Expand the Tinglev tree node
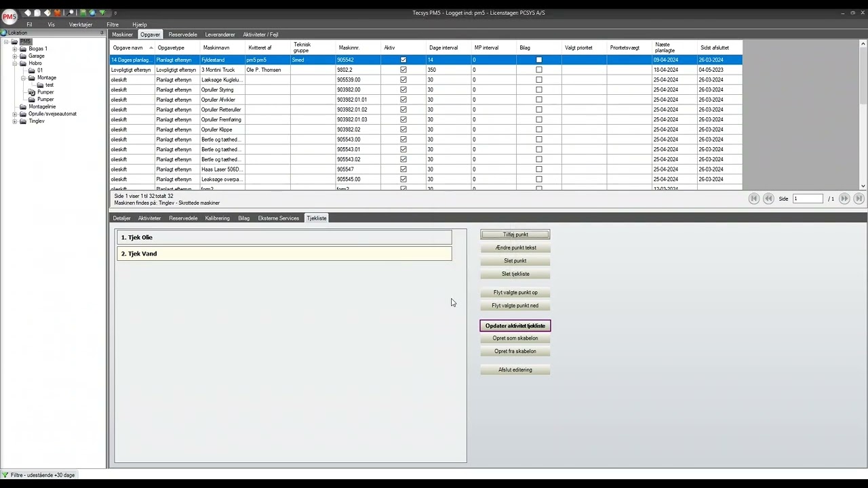The width and height of the screenshot is (868, 488). pyautogui.click(x=14, y=121)
